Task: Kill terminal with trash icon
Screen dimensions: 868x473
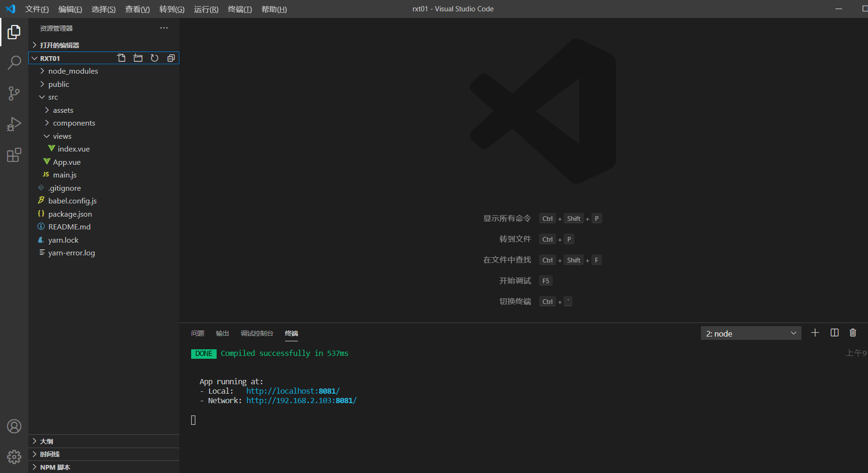Action: (853, 333)
